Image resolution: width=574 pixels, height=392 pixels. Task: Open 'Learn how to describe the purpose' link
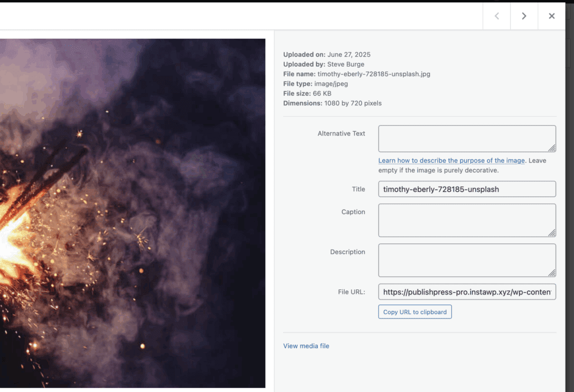tap(451, 160)
